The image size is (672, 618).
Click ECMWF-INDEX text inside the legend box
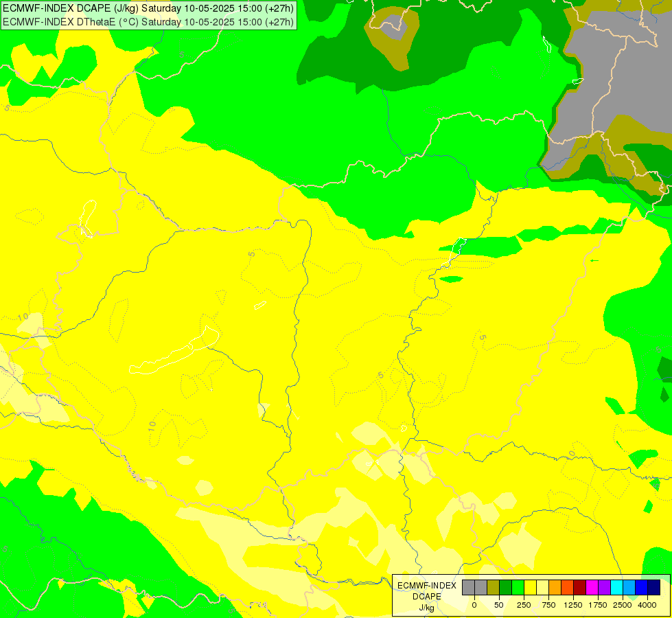click(427, 586)
